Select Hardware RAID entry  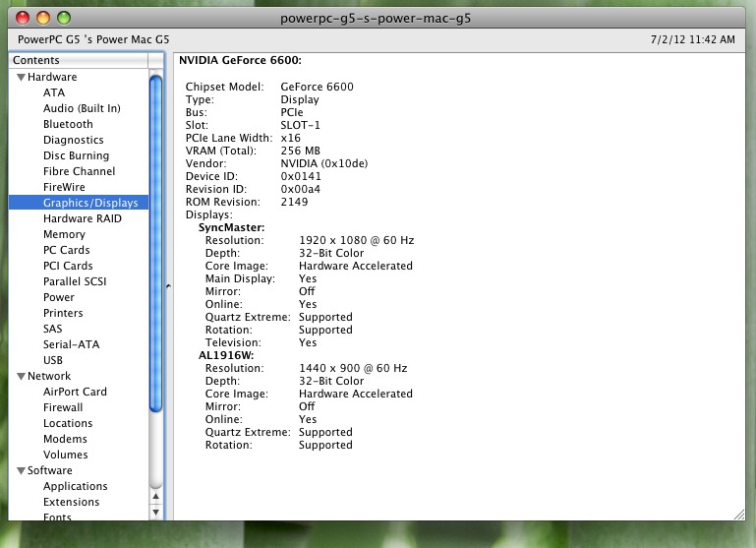[83, 218]
